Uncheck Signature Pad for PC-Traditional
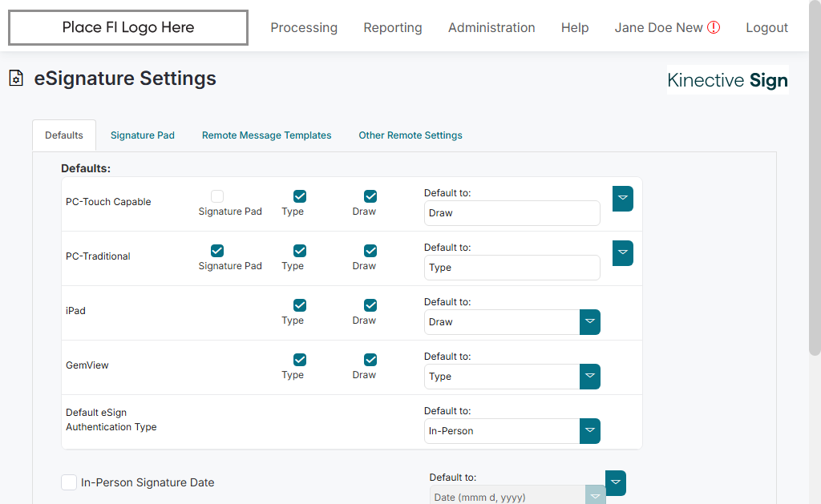This screenshot has width=821, height=504. (217, 251)
